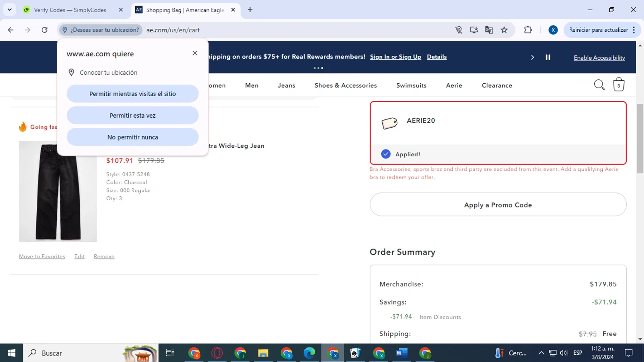Open the search magnifier icon

pos(599,85)
